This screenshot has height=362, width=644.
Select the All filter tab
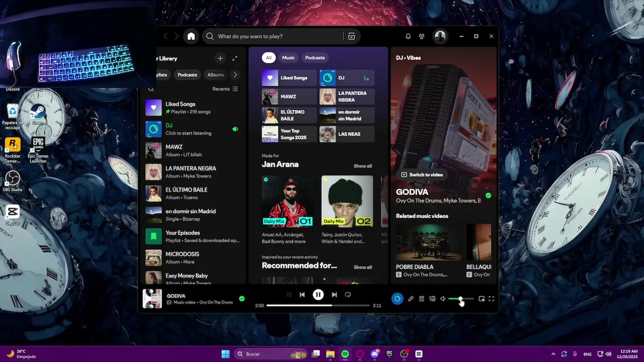(269, 58)
